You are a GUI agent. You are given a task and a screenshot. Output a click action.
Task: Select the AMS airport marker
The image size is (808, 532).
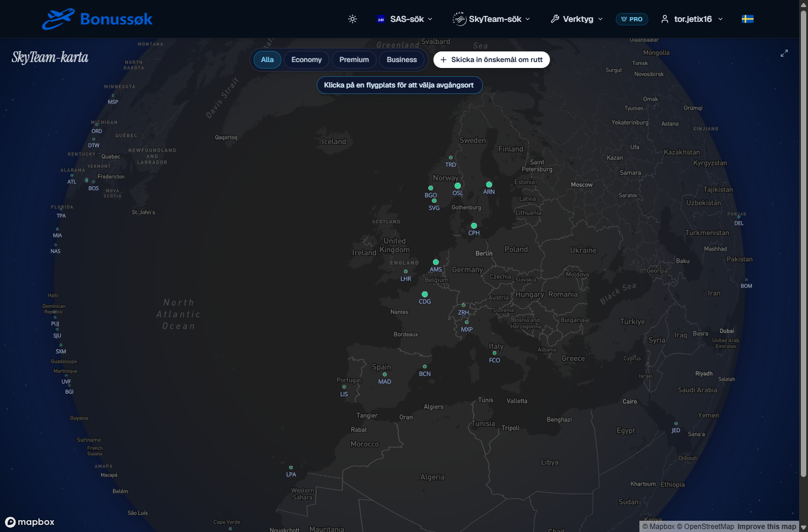[436, 262]
